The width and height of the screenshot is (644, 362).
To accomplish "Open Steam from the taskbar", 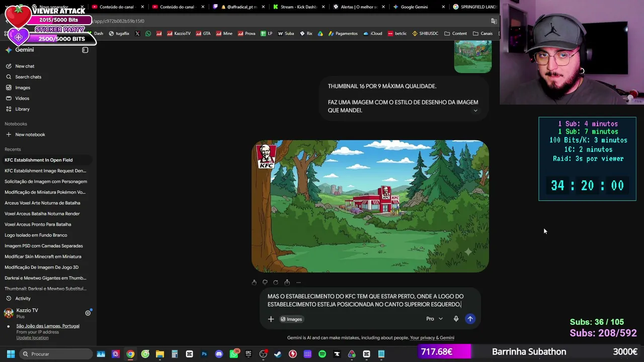I will pyautogui.click(x=278, y=354).
